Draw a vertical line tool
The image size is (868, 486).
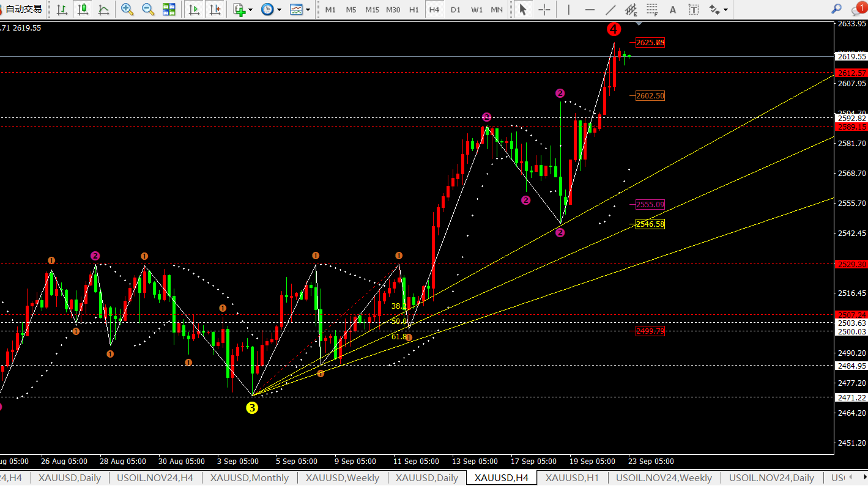click(x=569, y=9)
